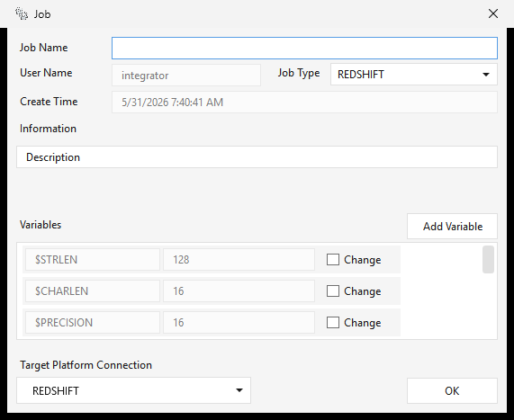This screenshot has height=420, width=514.
Task: Click the 16 value field for $CHARLEN
Action: [x=239, y=290]
